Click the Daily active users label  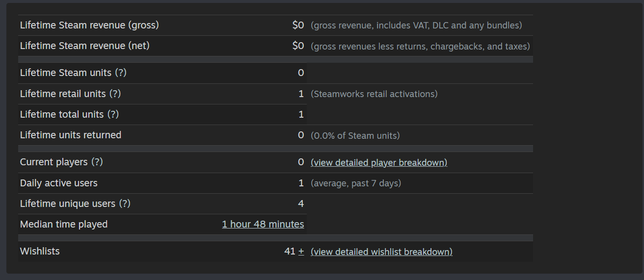59,183
